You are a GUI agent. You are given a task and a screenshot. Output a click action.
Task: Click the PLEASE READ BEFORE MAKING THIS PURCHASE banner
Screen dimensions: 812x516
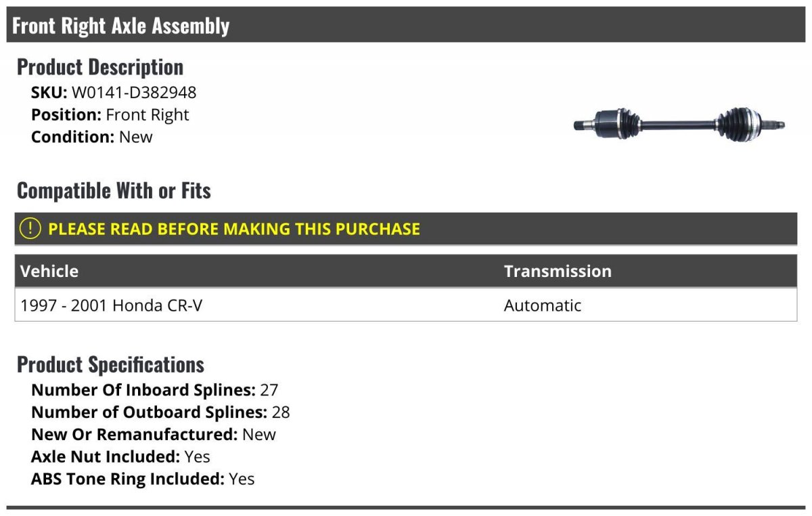pos(233,229)
